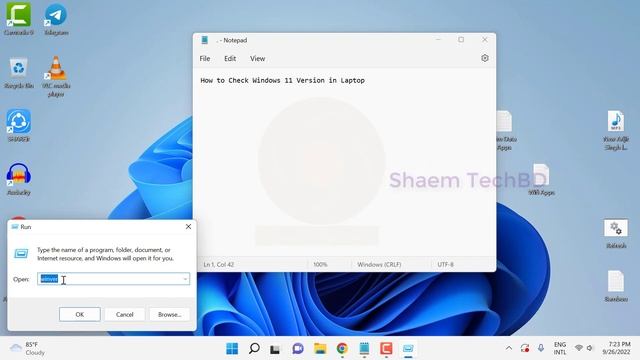Open the Chat app on taskbar
This screenshot has height=360, width=640.
point(298,348)
